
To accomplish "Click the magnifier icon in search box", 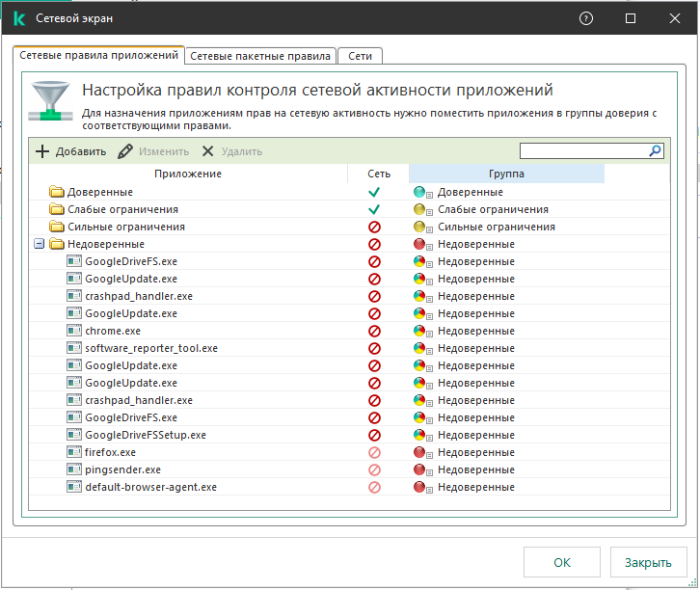I will pyautogui.click(x=655, y=151).
